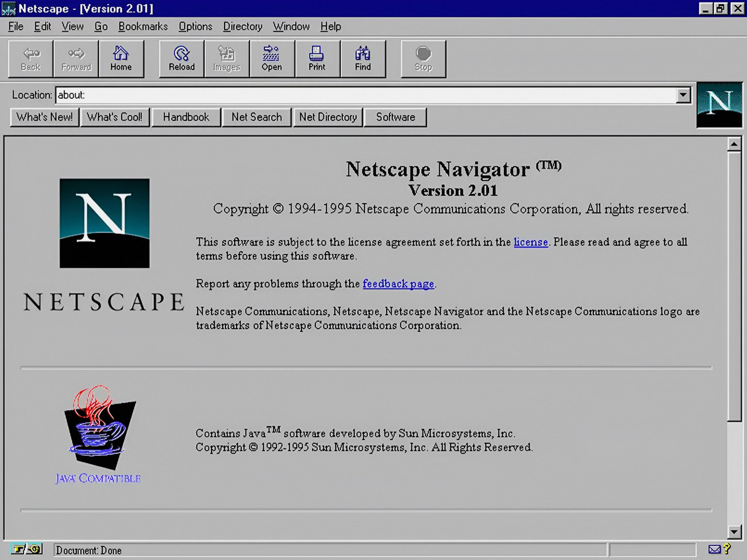Click inside the Location address field
The height and width of the screenshot is (560, 747).
[x=366, y=95]
